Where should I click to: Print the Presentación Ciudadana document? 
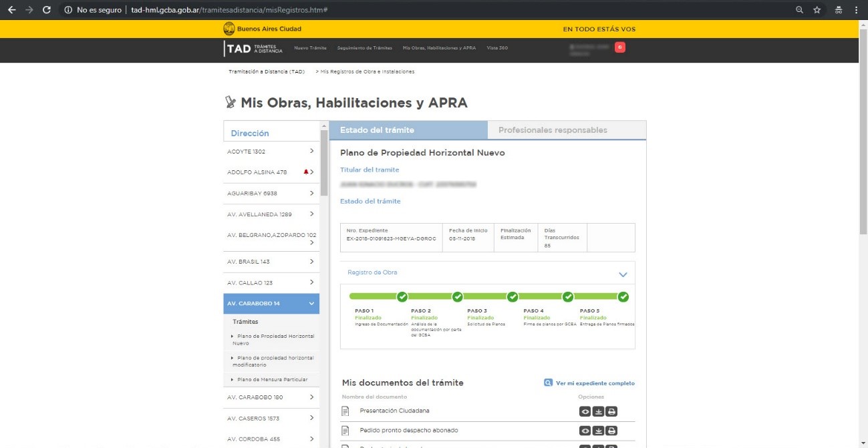click(611, 411)
